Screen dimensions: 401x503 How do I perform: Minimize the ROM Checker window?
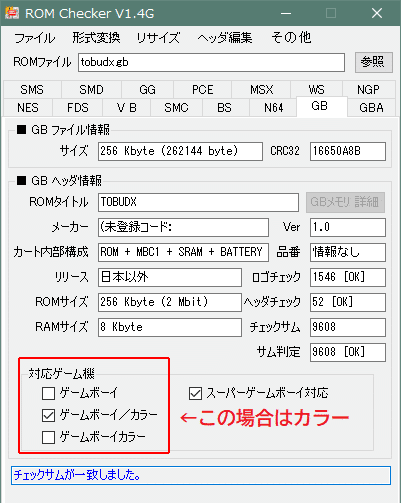coord(286,13)
